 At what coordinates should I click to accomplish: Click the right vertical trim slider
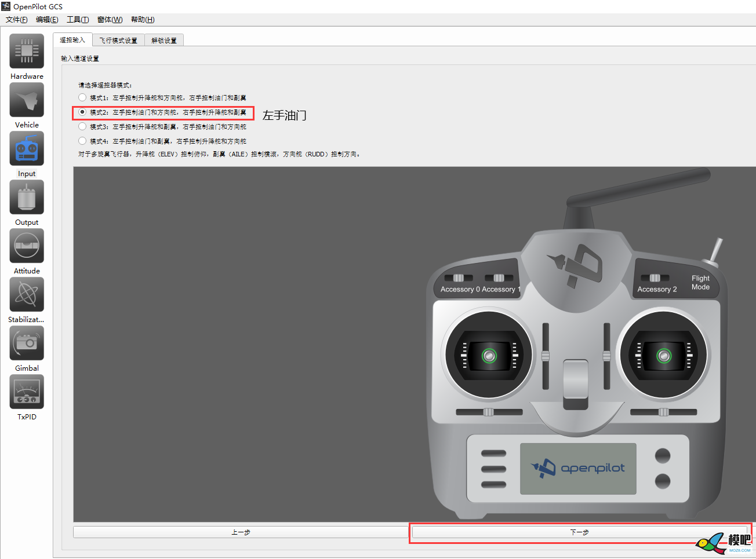click(606, 356)
